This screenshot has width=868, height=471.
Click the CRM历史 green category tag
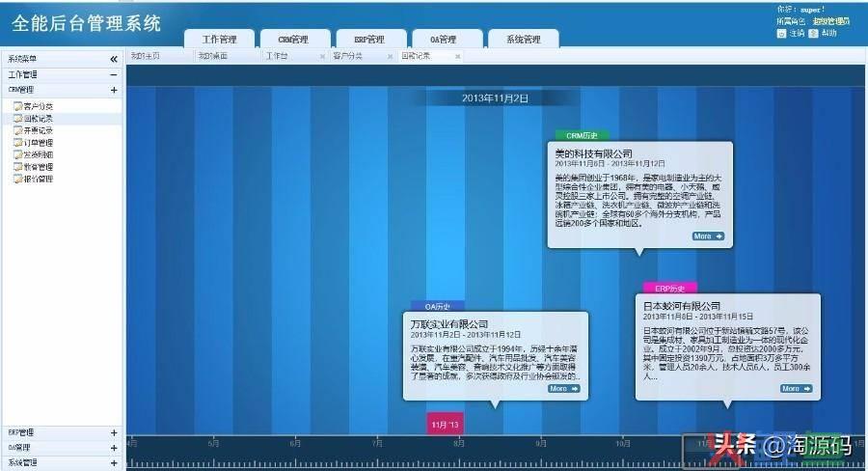point(582,136)
